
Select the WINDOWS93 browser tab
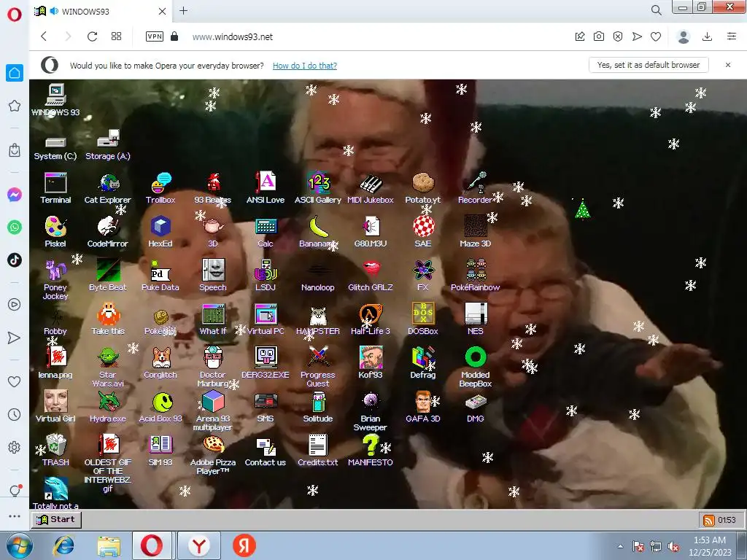point(101,12)
